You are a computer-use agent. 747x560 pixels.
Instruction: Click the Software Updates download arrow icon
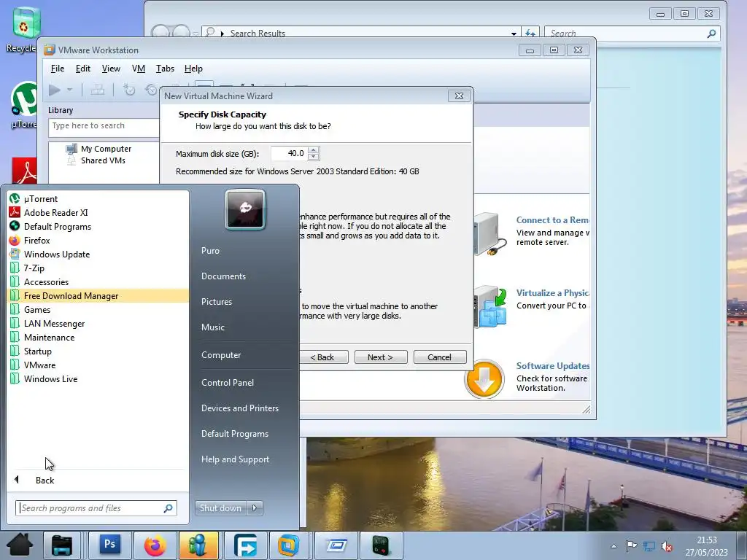(484, 379)
